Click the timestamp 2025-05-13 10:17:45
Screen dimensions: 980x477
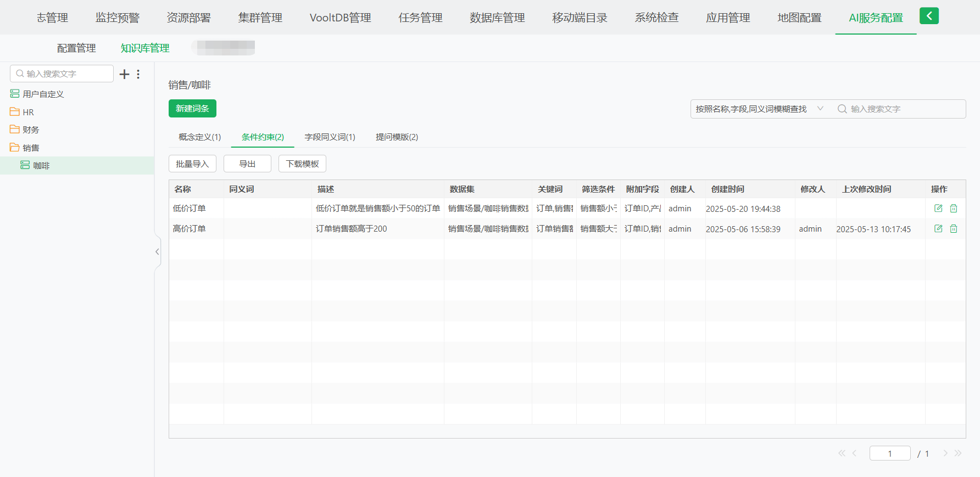[x=873, y=229]
